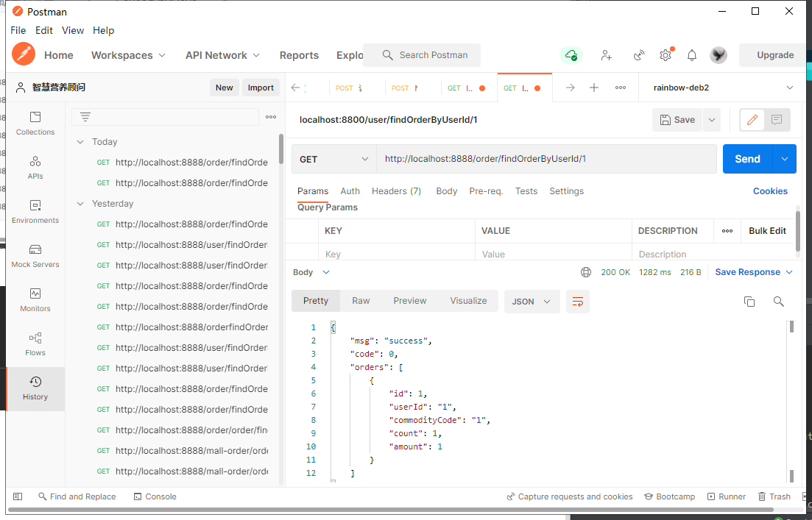Click the Key parameter input
812x520 pixels.
pos(397,254)
